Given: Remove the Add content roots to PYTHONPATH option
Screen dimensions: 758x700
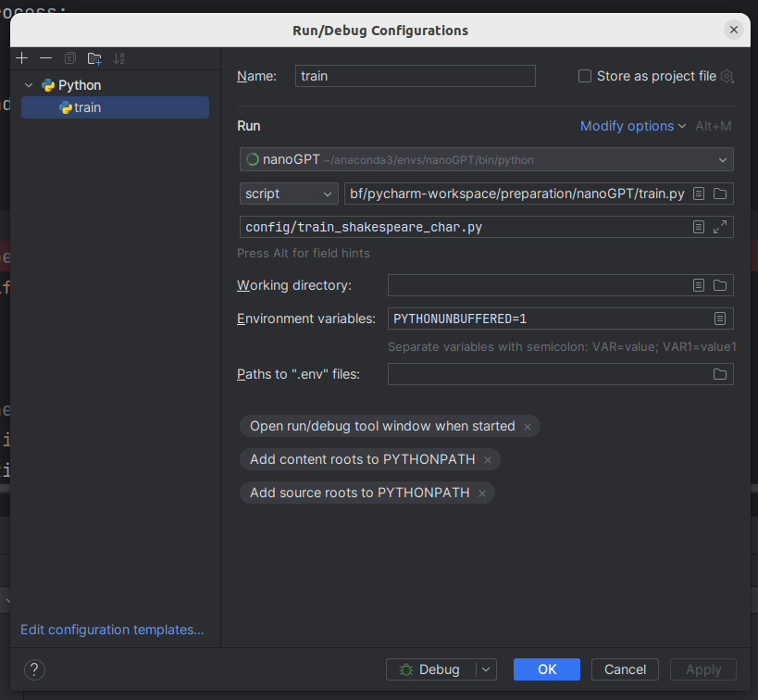Looking at the screenshot, I should click(488, 460).
